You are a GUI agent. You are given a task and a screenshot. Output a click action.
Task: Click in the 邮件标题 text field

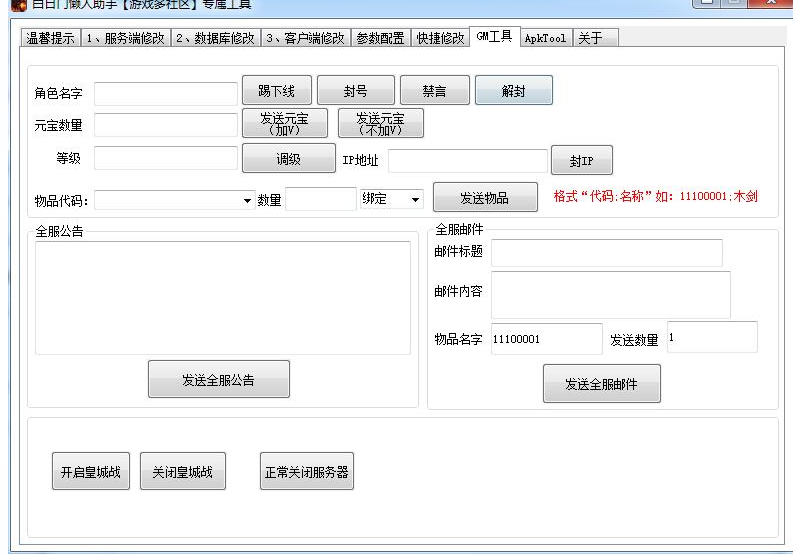(606, 252)
